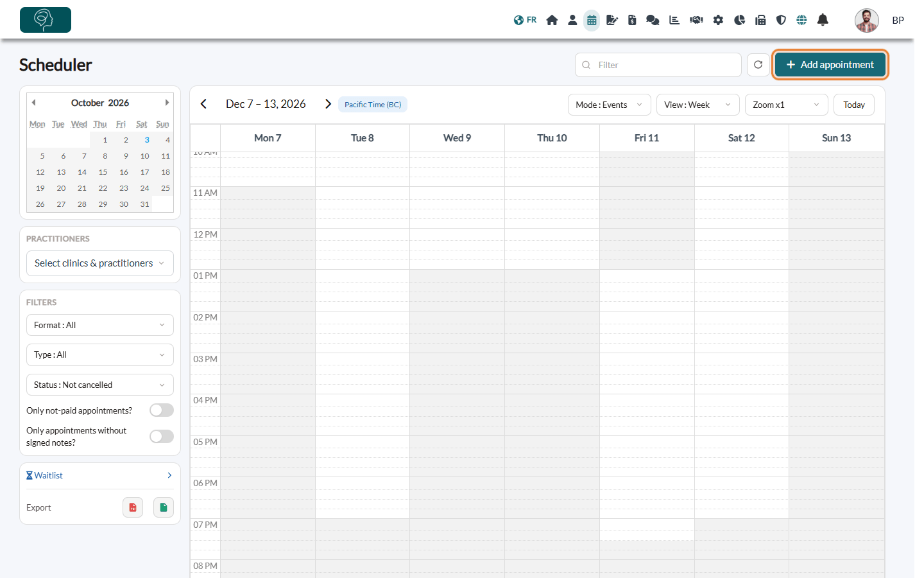Image resolution: width=924 pixels, height=578 pixels.
Task: Open the home page icon
Action: [x=552, y=20]
